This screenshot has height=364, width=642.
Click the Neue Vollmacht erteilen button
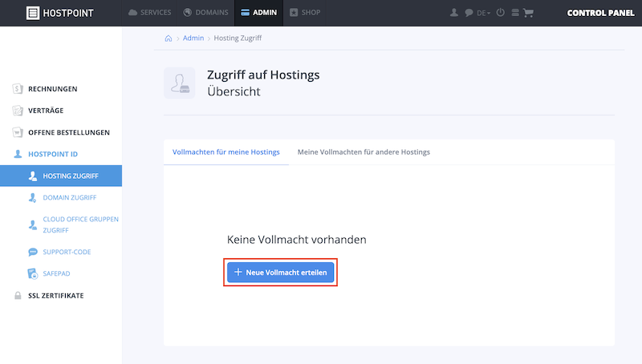[x=280, y=273]
